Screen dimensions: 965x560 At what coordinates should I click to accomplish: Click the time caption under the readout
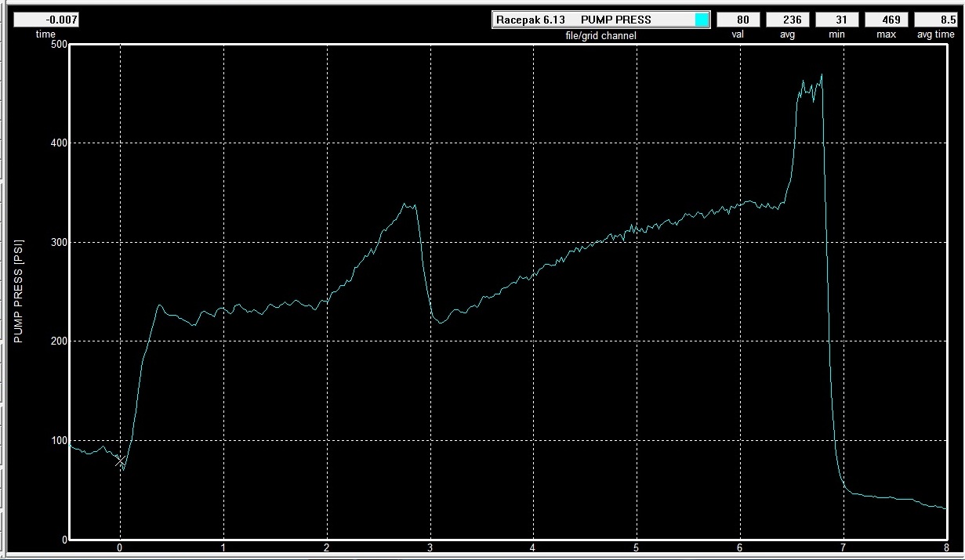(45, 34)
